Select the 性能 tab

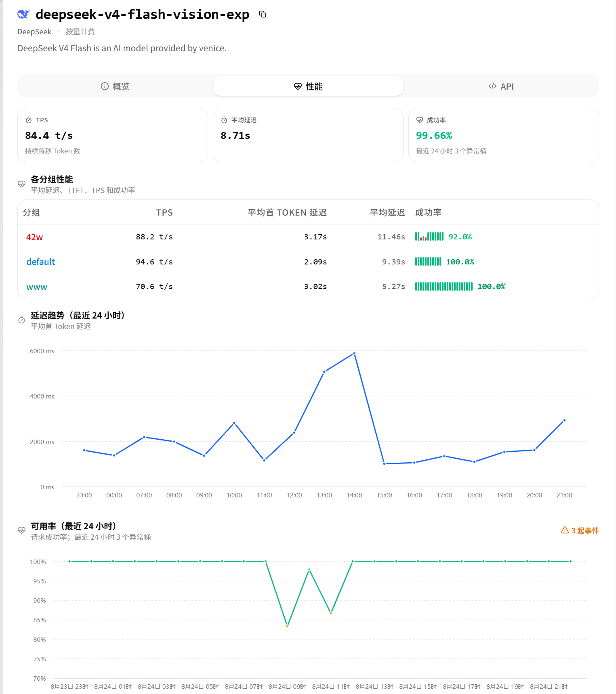[x=308, y=86]
